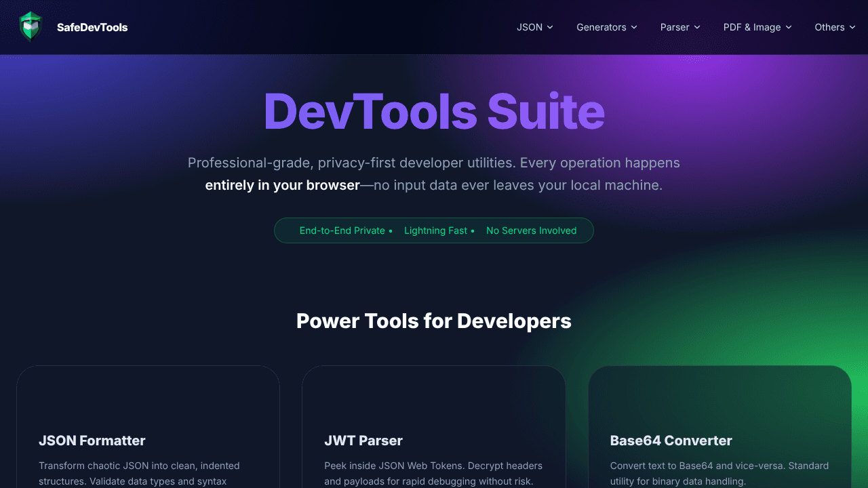Click the 'End-to-End Private' badge text

(342, 230)
